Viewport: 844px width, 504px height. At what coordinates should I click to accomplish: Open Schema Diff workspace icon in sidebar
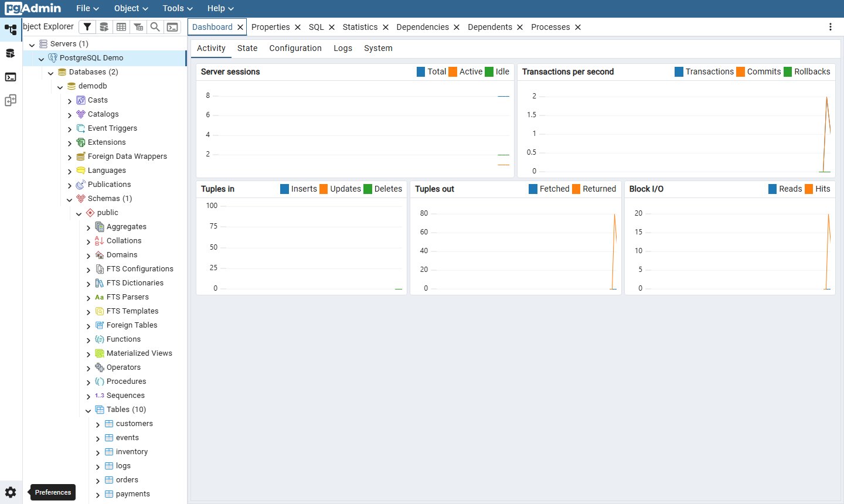(11, 100)
